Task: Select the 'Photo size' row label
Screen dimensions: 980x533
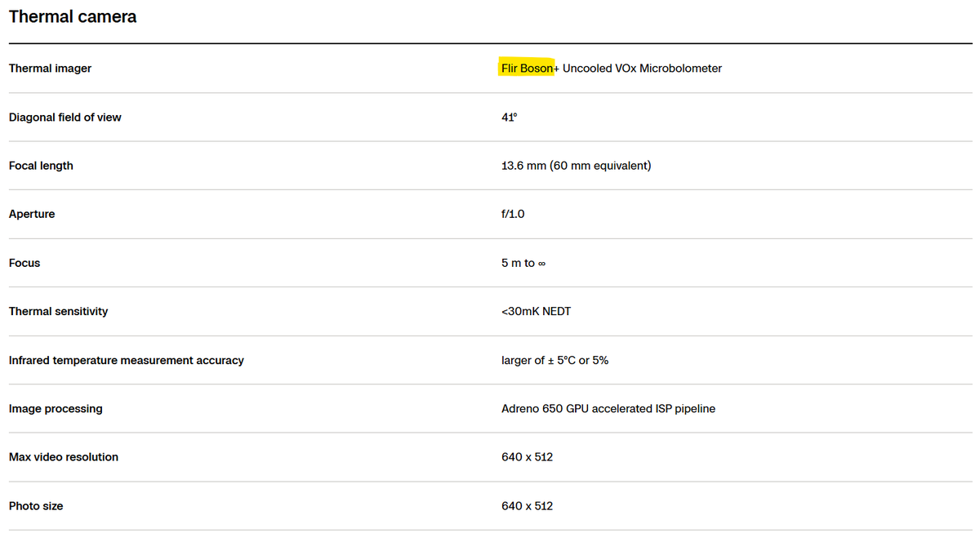Action: coord(36,506)
